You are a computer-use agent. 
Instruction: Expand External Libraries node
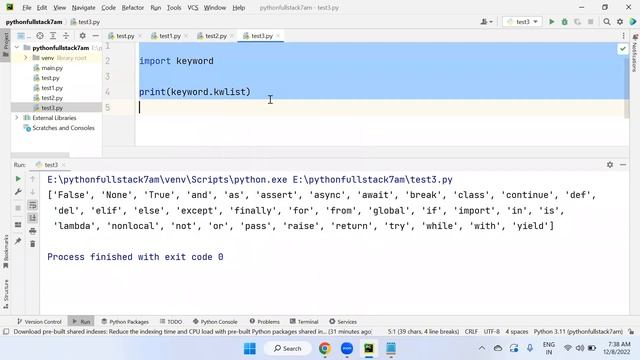coord(17,118)
